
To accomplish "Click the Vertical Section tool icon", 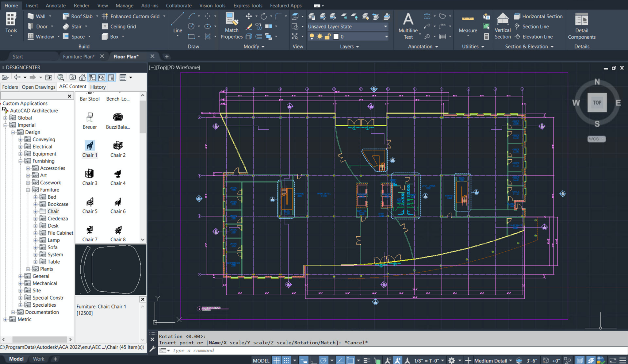I will tap(502, 19).
